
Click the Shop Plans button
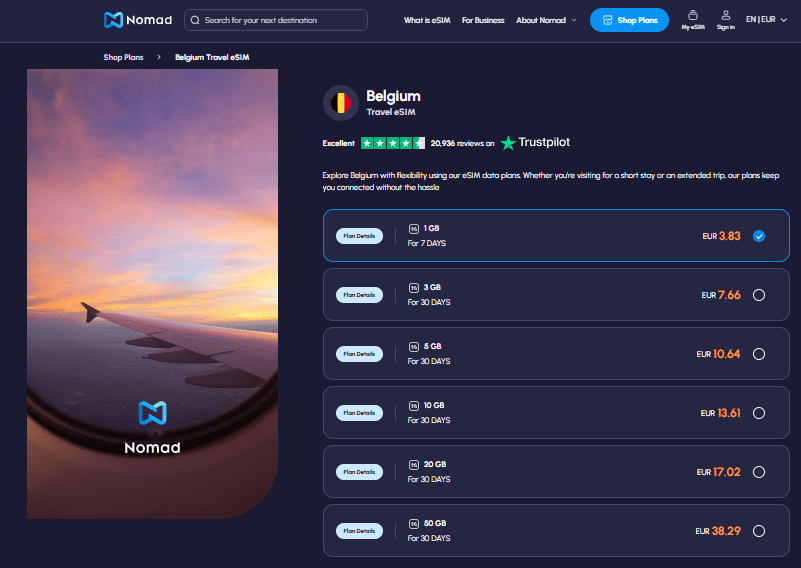pyautogui.click(x=629, y=20)
